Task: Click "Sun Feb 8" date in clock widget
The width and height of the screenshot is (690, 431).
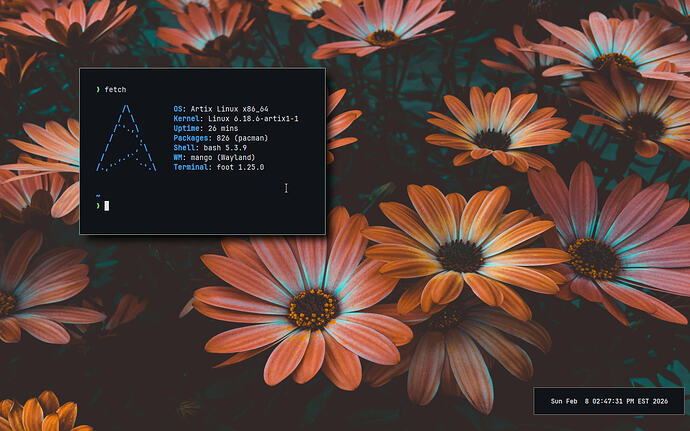Action: 571,401
